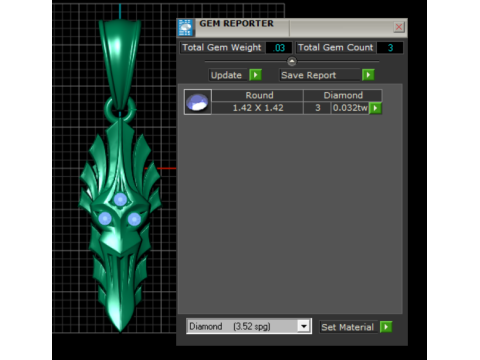Click the Gem Reporter title bar icon

point(185,28)
